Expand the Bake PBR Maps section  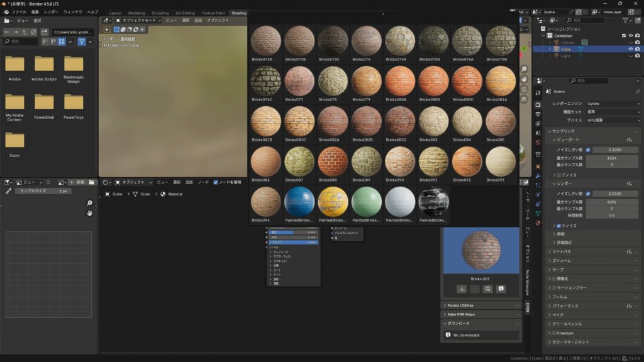[x=461, y=314]
